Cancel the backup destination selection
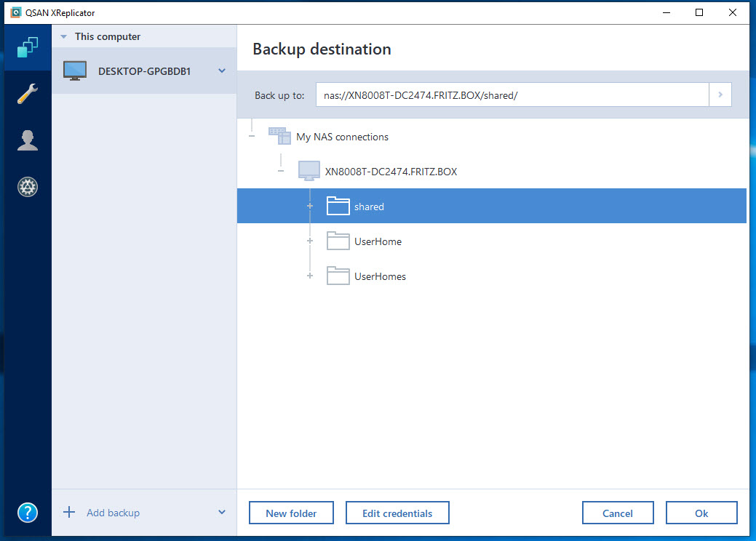This screenshot has width=756, height=541. (x=618, y=513)
